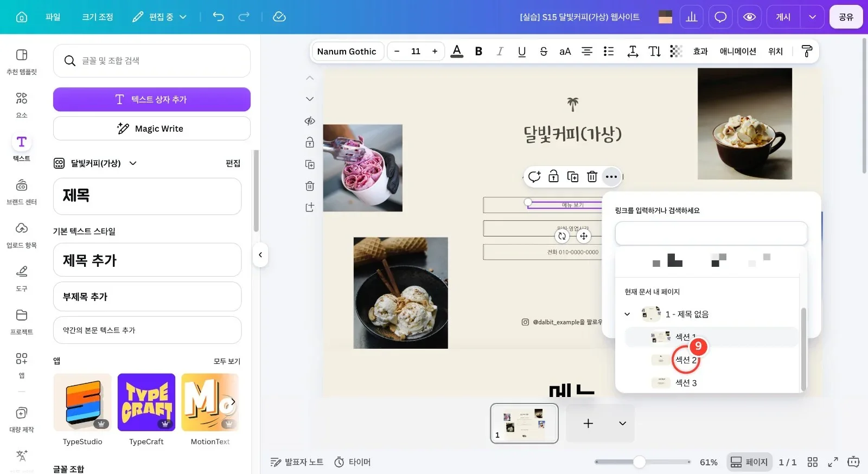
Task: Open TypeCraft app thumbnail
Action: tap(146, 402)
